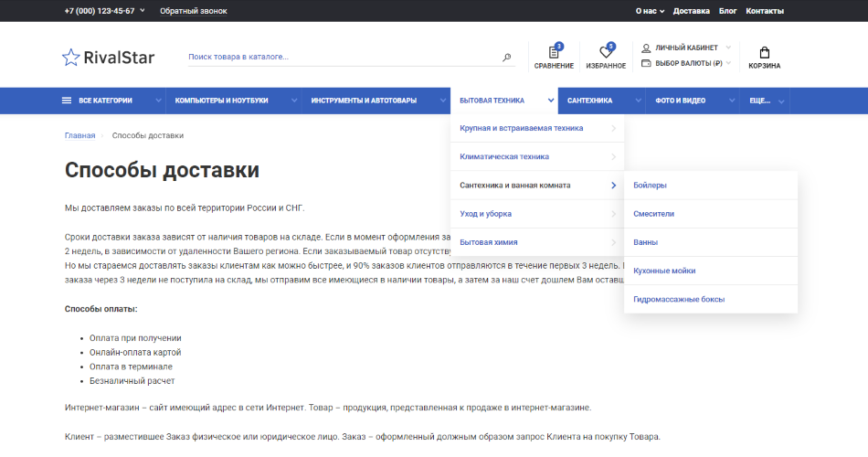The image size is (868, 457).
Task: Open the Доставка link
Action: 692,11
